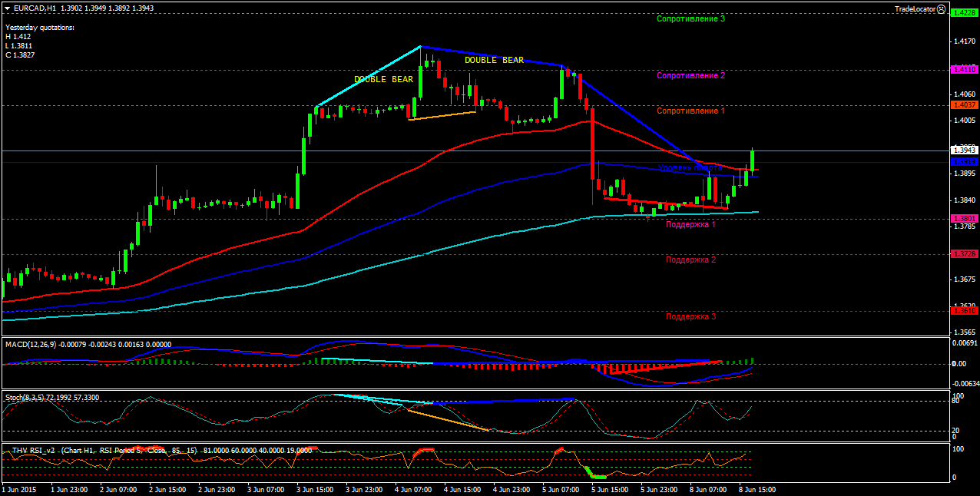Click the yesterday's close 'C 1.3827' text
Image resolution: width=980 pixels, height=496 pixels.
pyautogui.click(x=19, y=55)
